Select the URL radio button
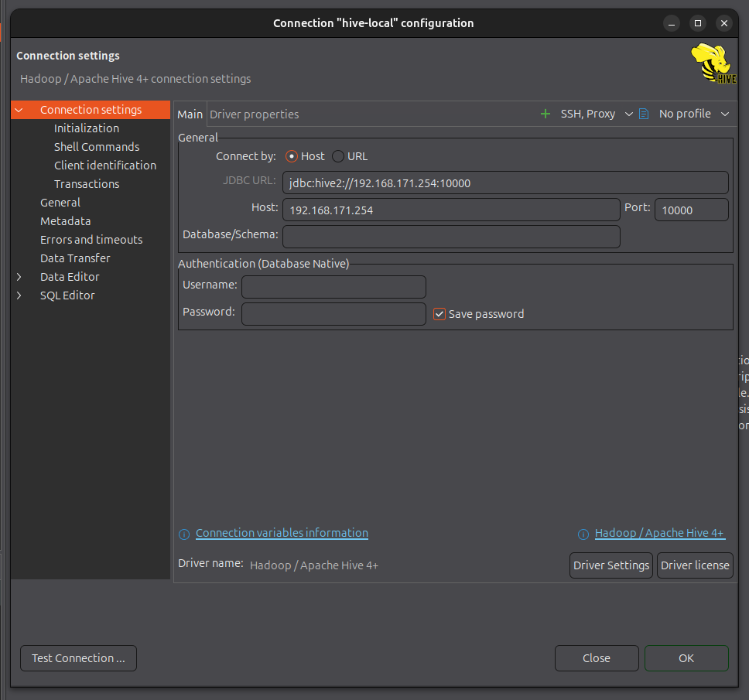 click(337, 156)
